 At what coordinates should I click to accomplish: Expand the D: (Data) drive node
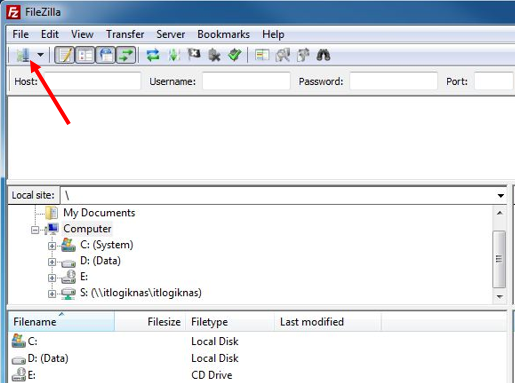click(52, 262)
